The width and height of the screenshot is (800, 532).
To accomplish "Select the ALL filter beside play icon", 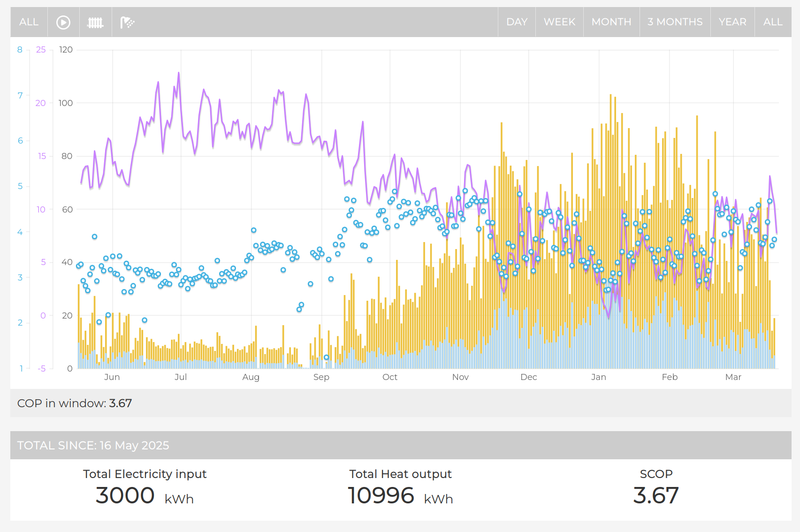I will [29, 22].
